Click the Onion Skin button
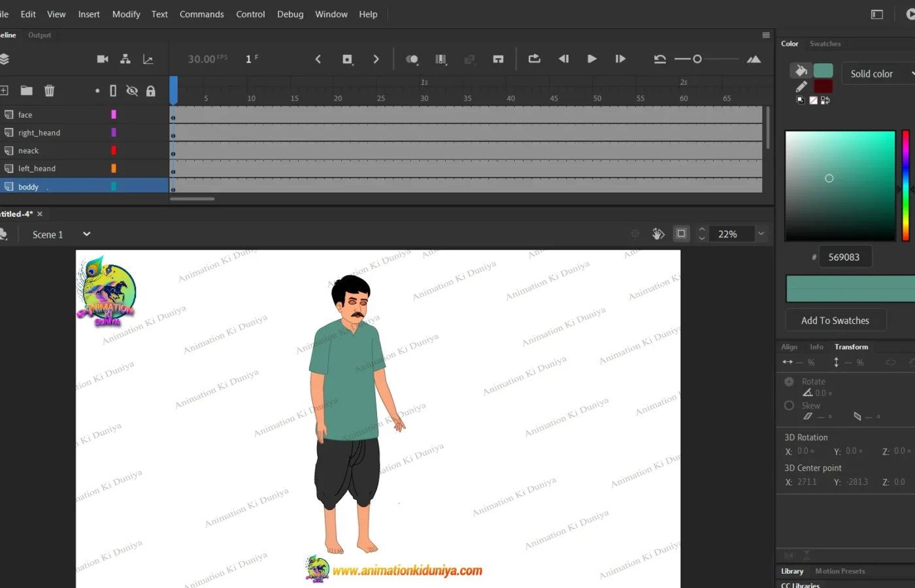The width and height of the screenshot is (915, 588). [412, 59]
